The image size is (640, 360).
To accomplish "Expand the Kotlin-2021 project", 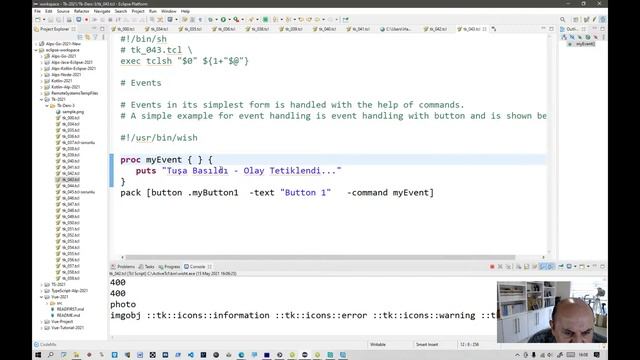I will pyautogui.click(x=42, y=81).
